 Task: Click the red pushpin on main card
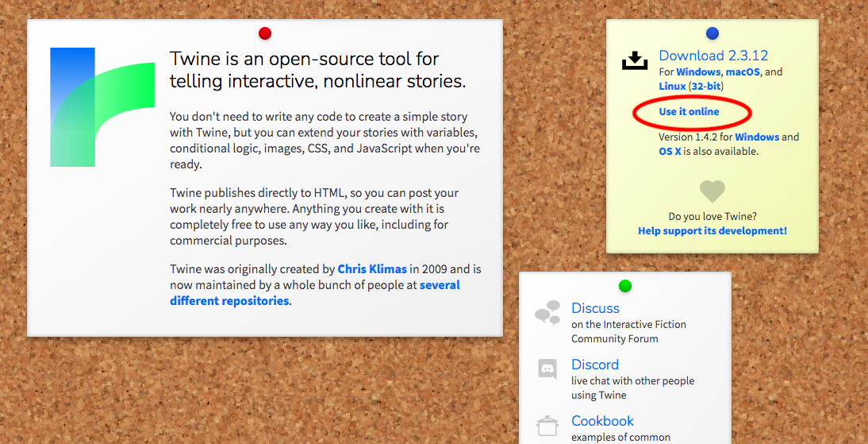[265, 33]
